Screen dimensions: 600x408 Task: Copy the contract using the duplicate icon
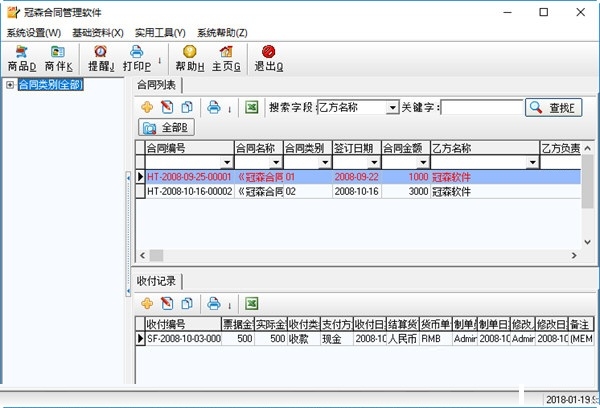pos(187,107)
